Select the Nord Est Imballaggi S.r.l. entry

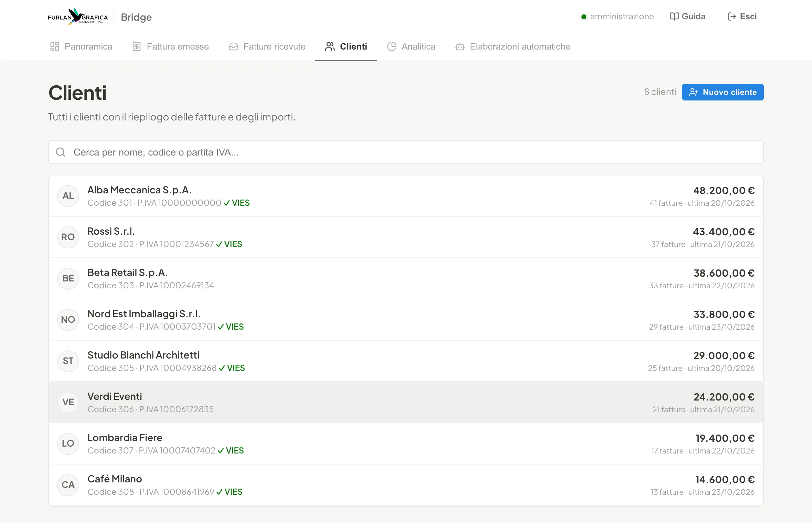(406, 320)
